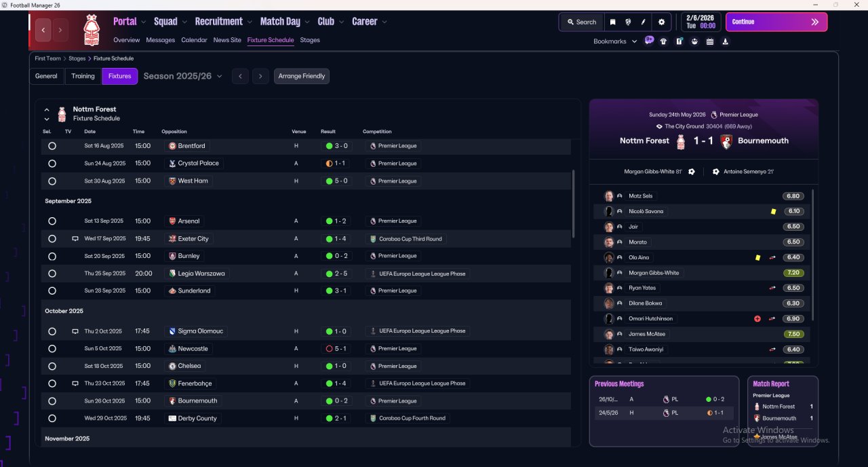Click the Continue button
868x467 pixels.
776,22
